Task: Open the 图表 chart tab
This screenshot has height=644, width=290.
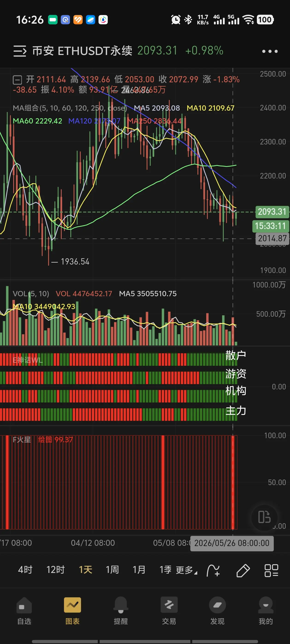Action: pyautogui.click(x=72, y=611)
